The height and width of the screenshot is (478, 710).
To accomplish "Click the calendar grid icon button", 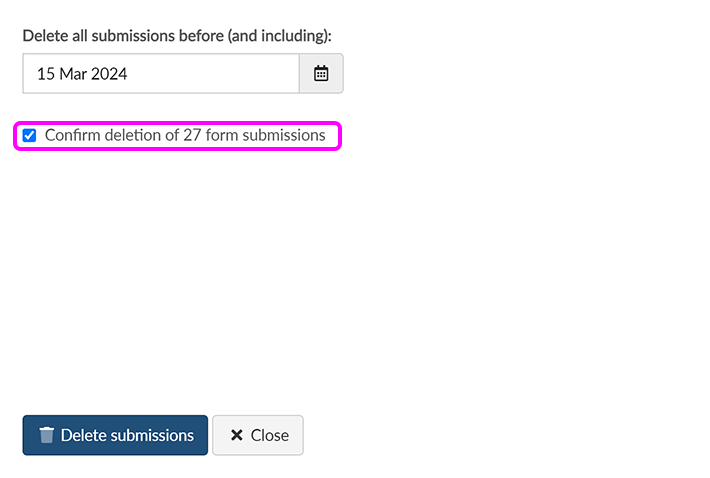I will click(321, 74).
